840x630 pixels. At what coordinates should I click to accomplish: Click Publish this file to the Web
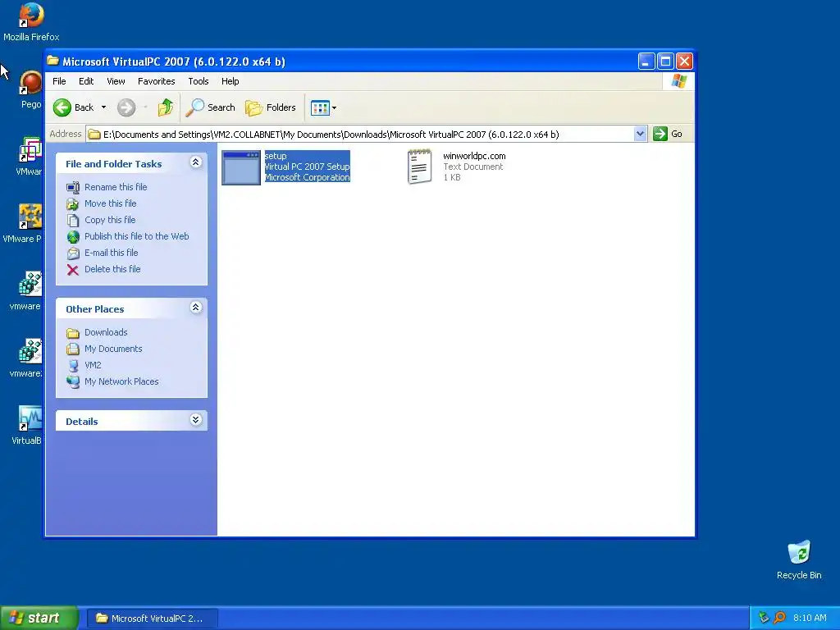[137, 236]
